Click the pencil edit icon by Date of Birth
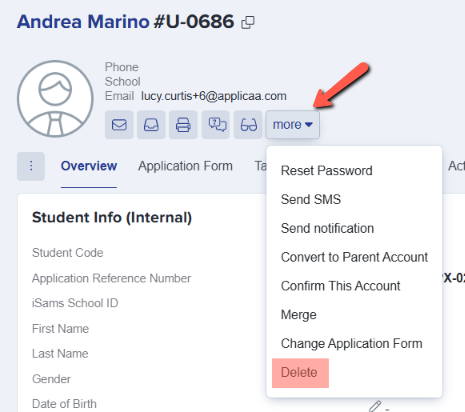This screenshot has width=465, height=412. point(375,406)
